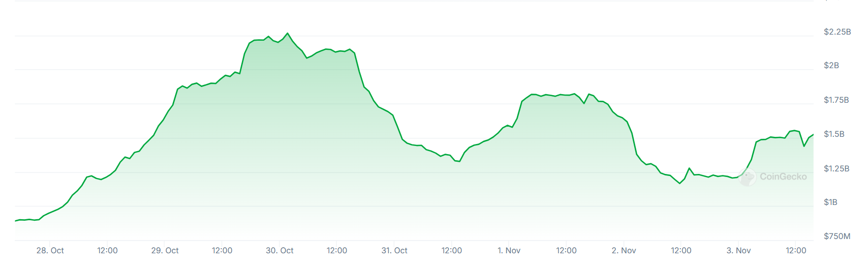
Task: Click the 12:00 label after 1. Nov
Action: [x=567, y=251]
